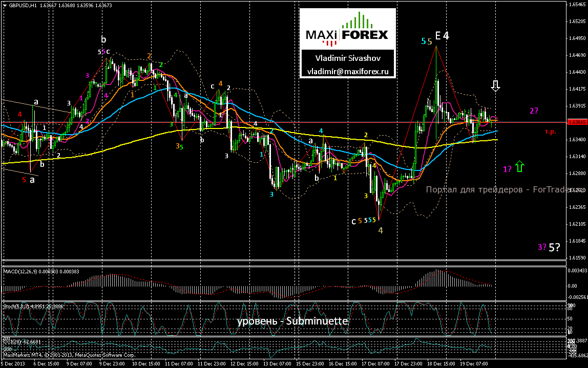
Task: Click the vladimir@maxiforex.ru email address
Action: [348, 71]
